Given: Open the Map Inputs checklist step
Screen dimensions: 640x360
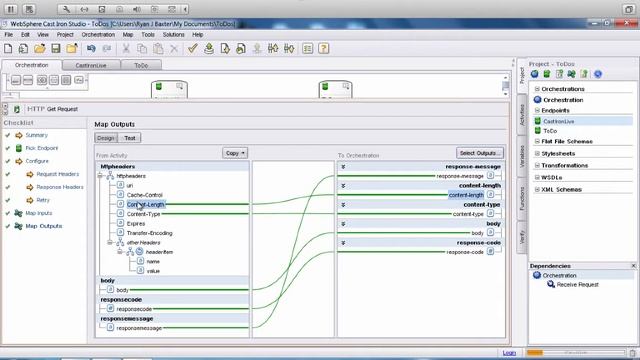Looking at the screenshot, I should tap(39, 213).
